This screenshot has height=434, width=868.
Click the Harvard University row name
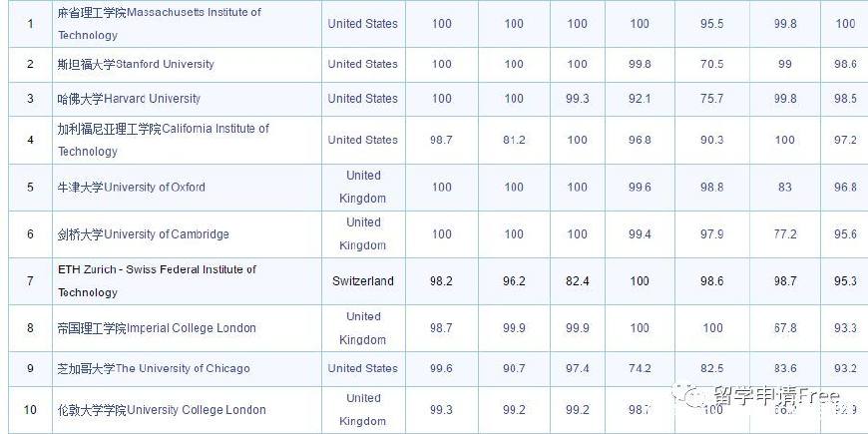click(129, 99)
